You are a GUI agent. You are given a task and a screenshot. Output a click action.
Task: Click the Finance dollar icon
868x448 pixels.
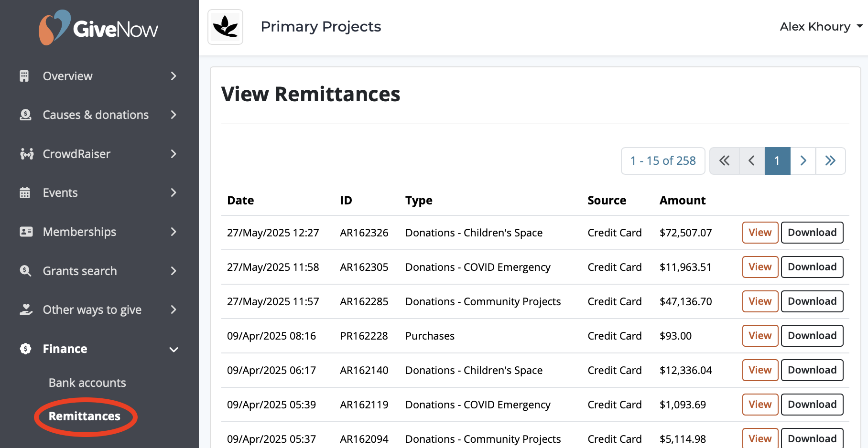(x=25, y=349)
